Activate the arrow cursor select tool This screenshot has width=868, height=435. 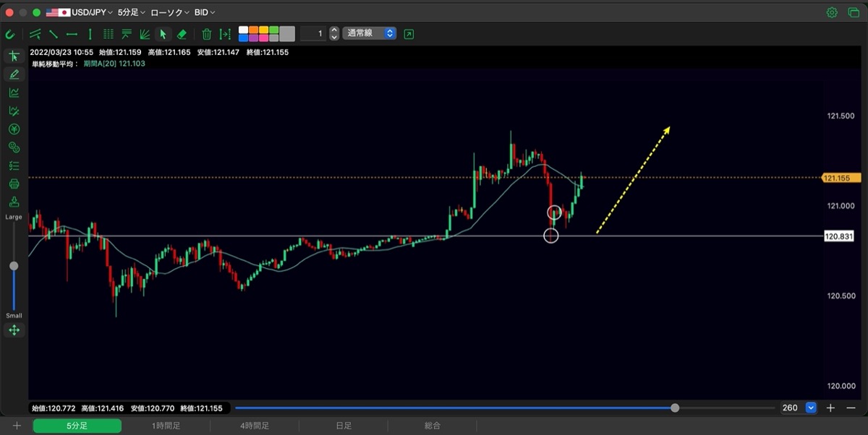[x=163, y=34]
